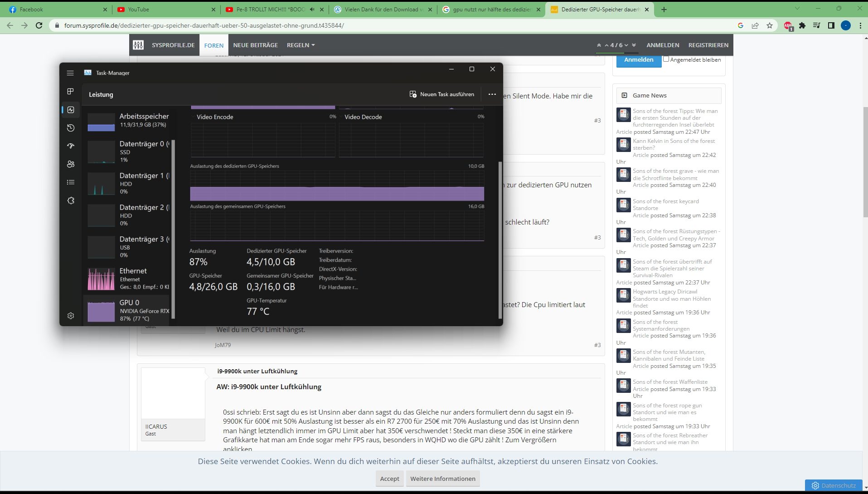This screenshot has height=494, width=868.
Task: Switch to YouTube browser tab
Action: (x=165, y=10)
